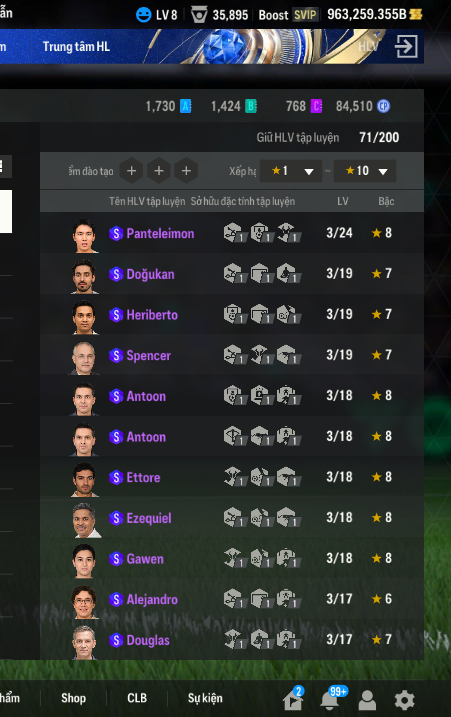Sort by the LV column header

tap(343, 201)
